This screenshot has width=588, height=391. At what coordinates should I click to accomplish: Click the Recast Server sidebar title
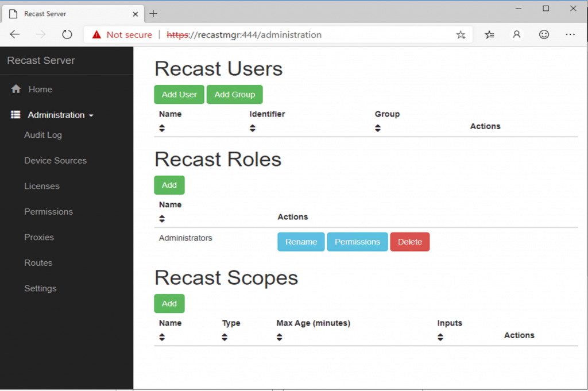[41, 60]
